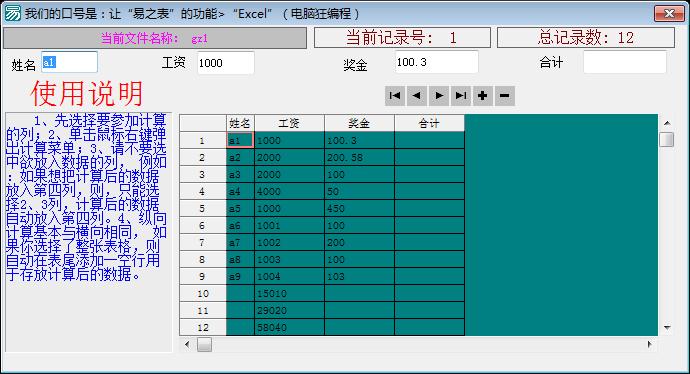The height and width of the screenshot is (374, 690).
Task: Select row 5 header in grid
Action: (x=202, y=209)
